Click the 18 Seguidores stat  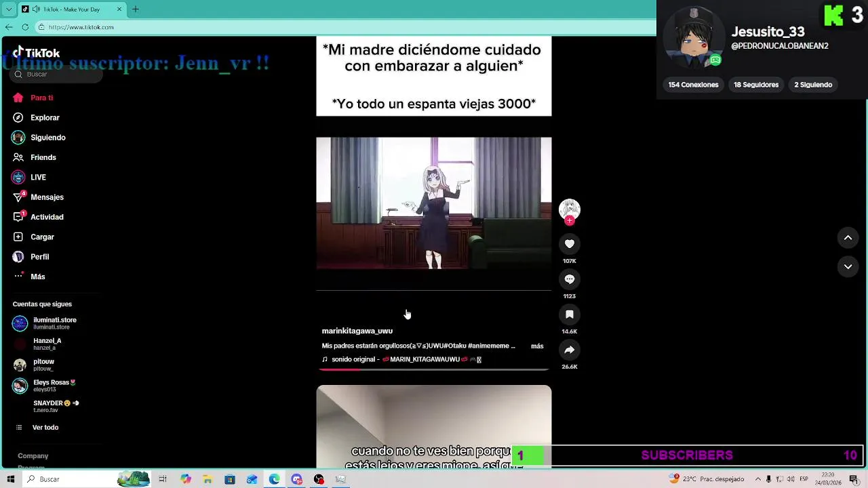point(756,85)
